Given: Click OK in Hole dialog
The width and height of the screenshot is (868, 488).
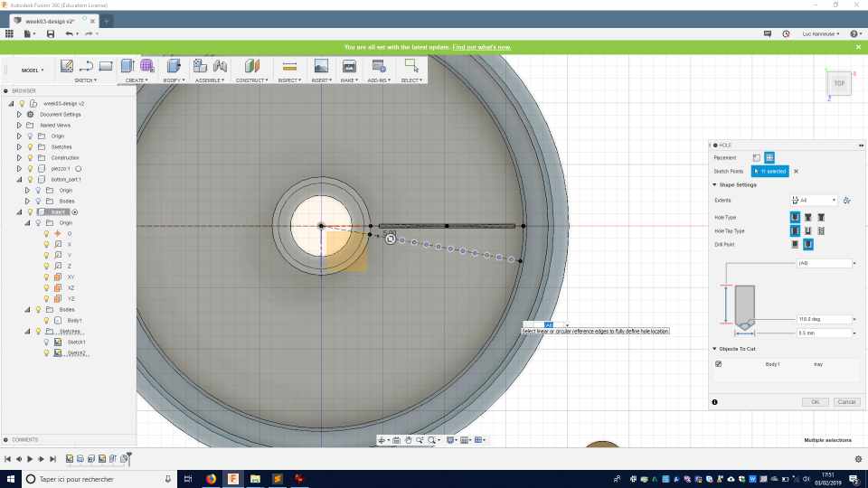Looking at the screenshot, I should (x=816, y=402).
